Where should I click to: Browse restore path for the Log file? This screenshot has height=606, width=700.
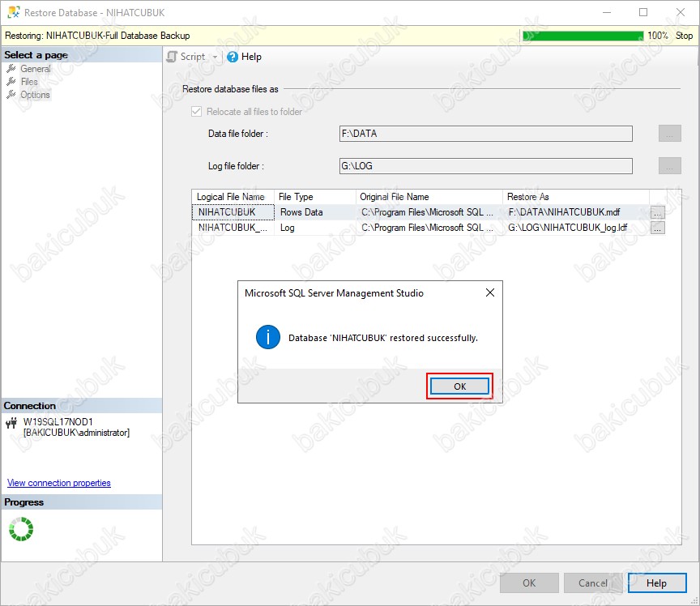coord(657,228)
